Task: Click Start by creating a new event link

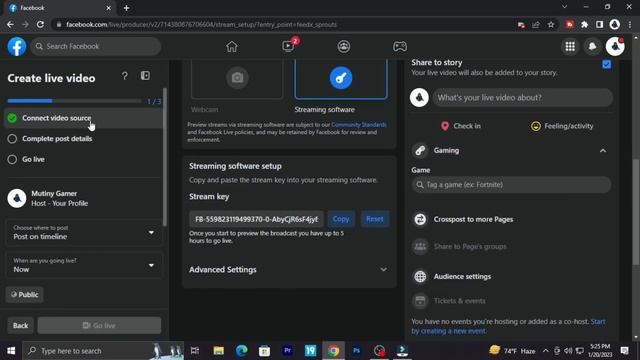Action: pyautogui.click(x=508, y=327)
